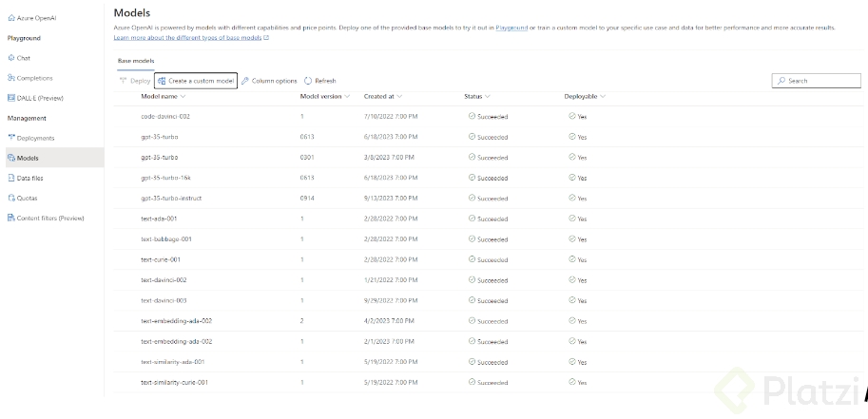This screenshot has width=868, height=419.
Task: Click version 0914 cell
Action: point(307,199)
